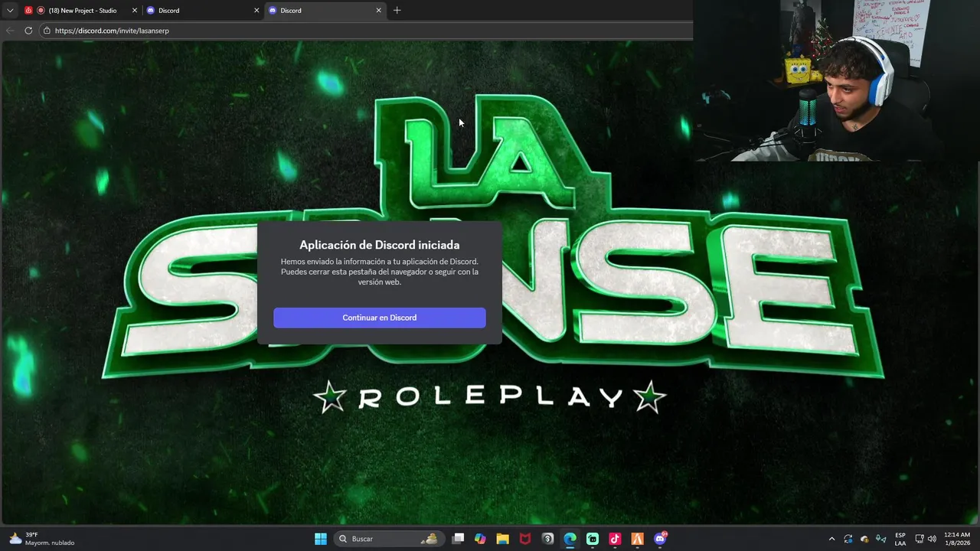Open the ESP LAA language selector

[900, 539]
